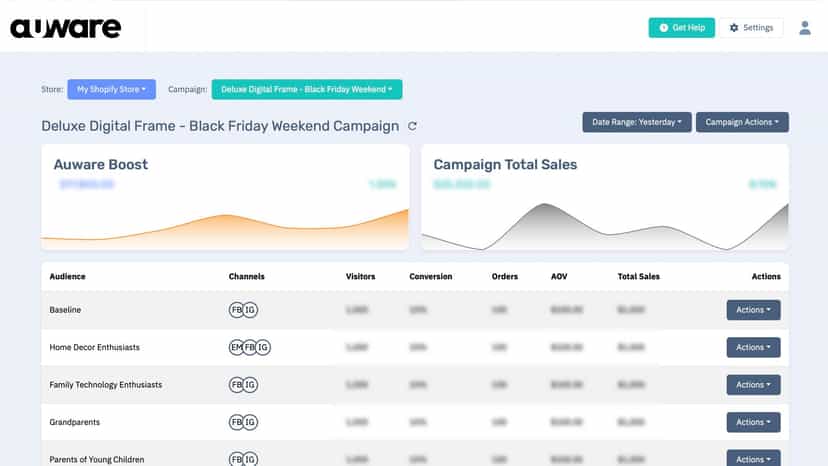Click the campaign page title heading
The width and height of the screenshot is (828, 466).
tap(220, 126)
